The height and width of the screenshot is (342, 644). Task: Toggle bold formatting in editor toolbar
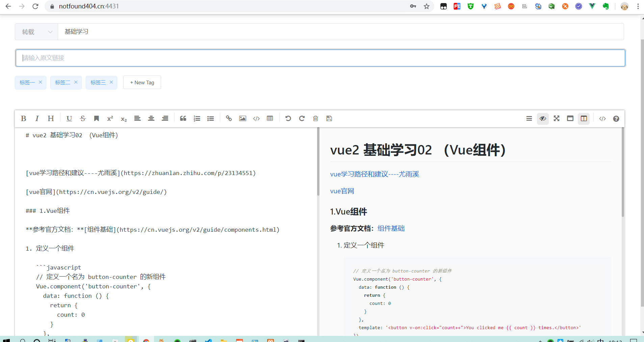(23, 118)
